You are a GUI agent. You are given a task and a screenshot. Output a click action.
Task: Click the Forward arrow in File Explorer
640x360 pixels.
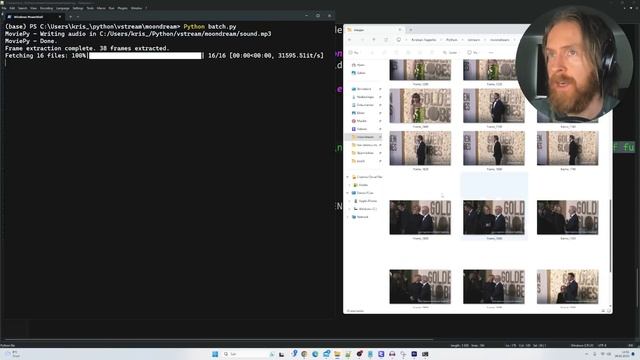point(362,40)
